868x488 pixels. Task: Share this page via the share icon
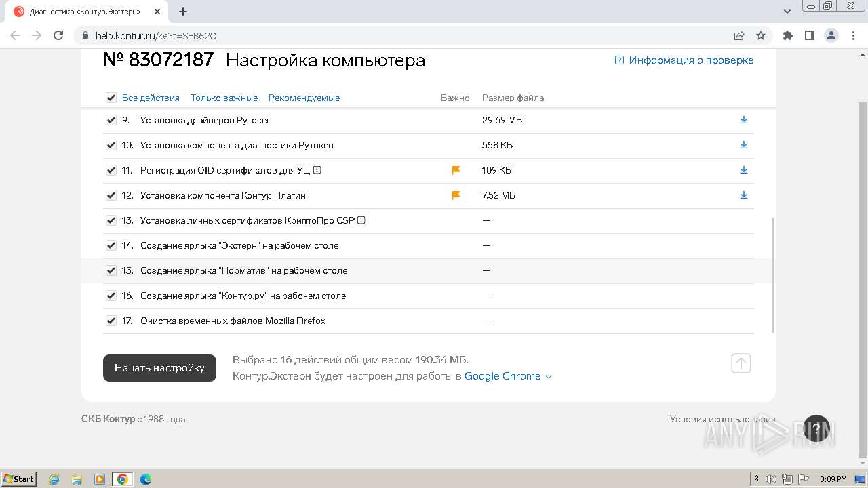click(739, 35)
